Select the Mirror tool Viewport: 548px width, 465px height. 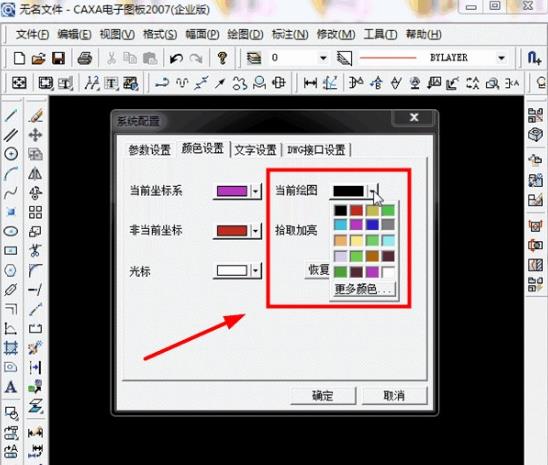coord(35,173)
